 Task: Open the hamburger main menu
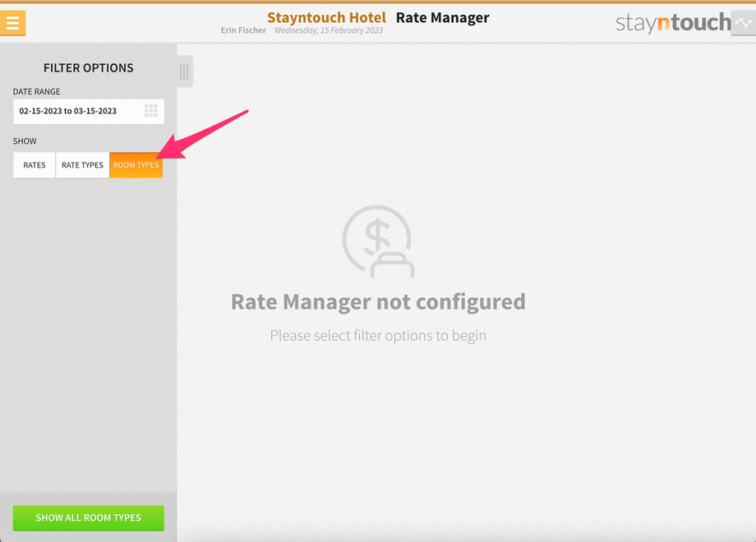tap(12, 23)
